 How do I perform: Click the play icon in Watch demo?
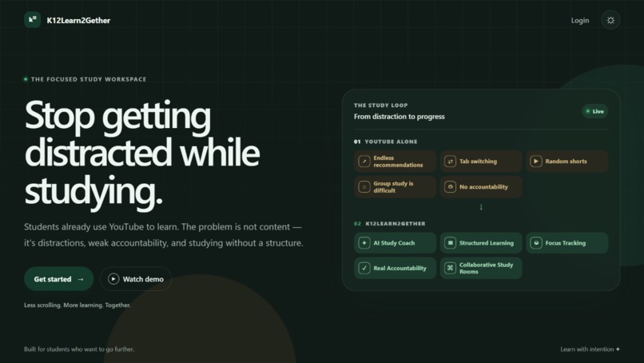[113, 279]
